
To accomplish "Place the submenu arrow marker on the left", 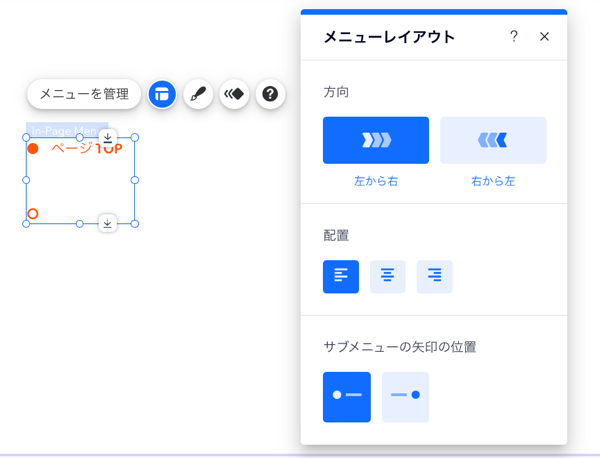I will click(x=347, y=397).
